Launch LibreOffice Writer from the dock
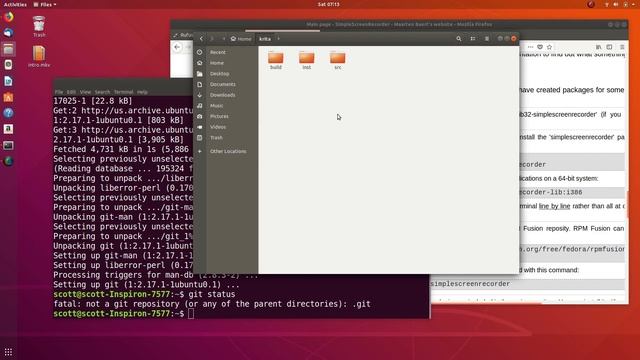Viewport: 640px width, 360px height. coord(8,81)
